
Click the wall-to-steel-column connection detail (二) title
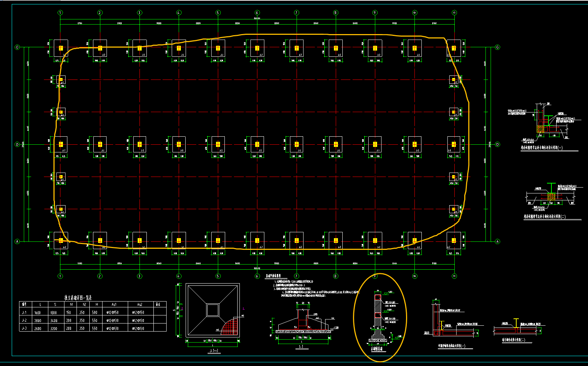pyautogui.click(x=513, y=340)
